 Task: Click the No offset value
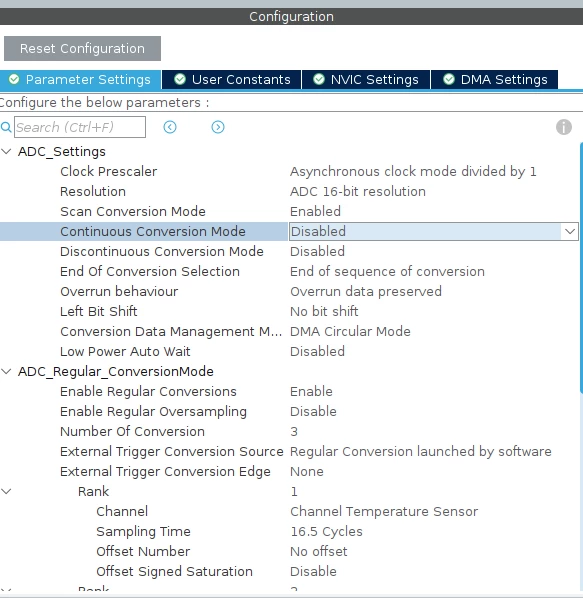click(319, 551)
